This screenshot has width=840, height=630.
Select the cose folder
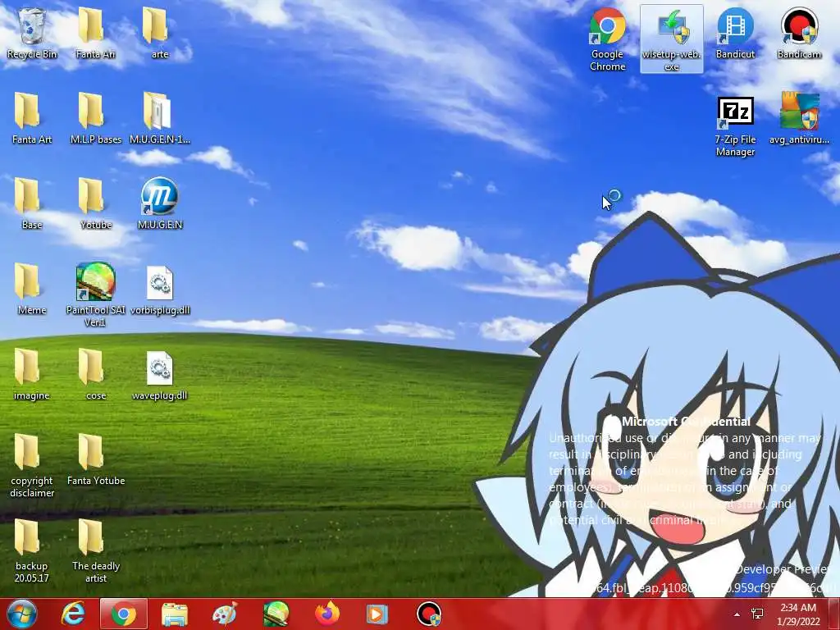[x=95, y=374]
